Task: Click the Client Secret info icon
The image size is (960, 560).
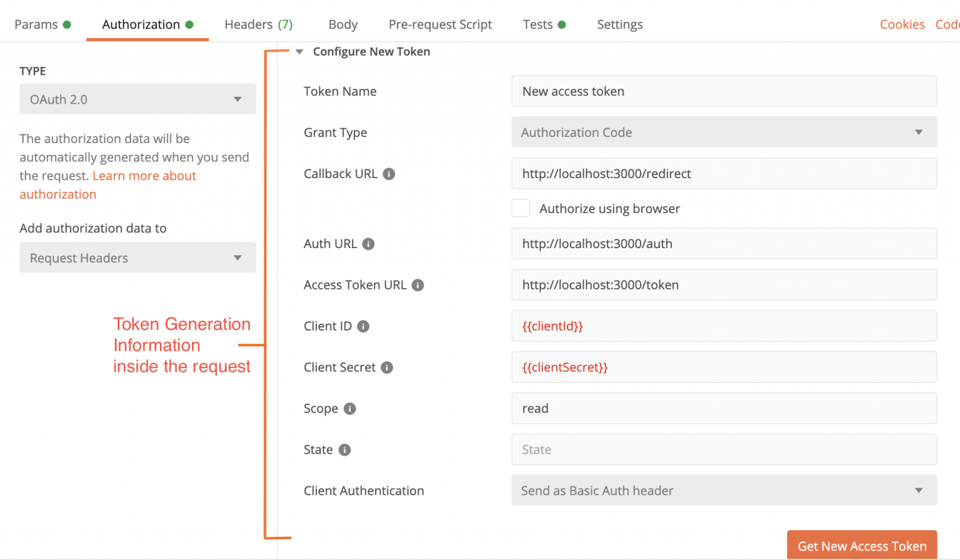Action: point(387,367)
